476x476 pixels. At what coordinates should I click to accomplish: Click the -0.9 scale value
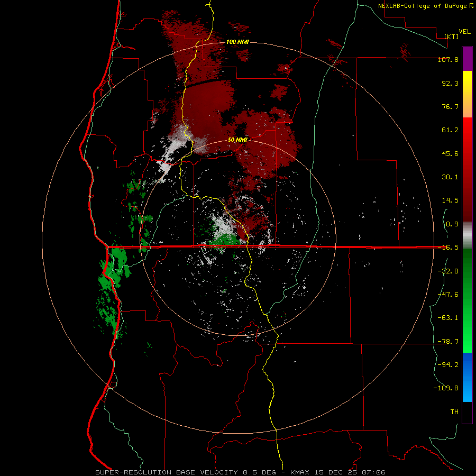coord(450,224)
